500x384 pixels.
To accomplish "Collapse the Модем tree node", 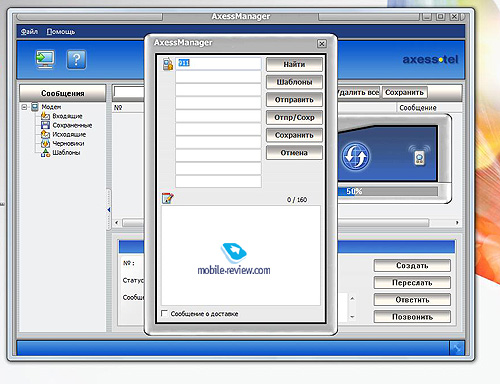I will (x=24, y=107).
